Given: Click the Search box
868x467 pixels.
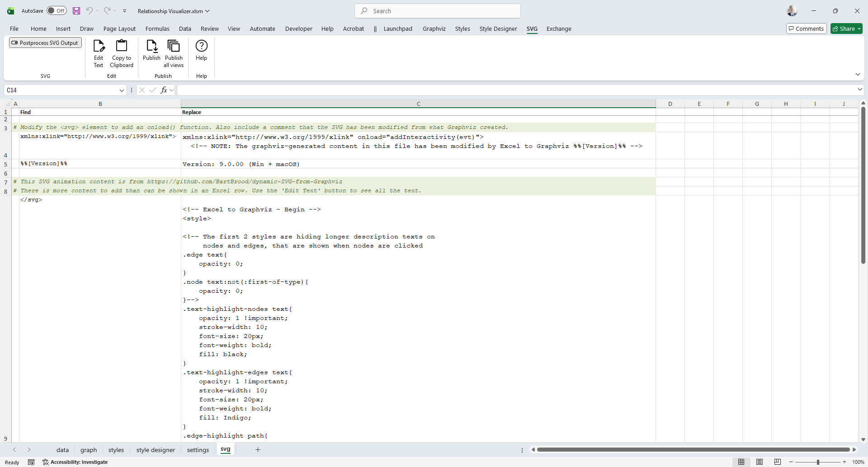Looking at the screenshot, I should click(437, 11).
